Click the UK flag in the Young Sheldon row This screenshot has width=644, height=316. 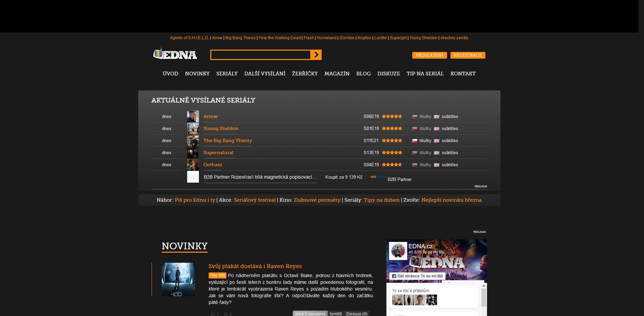[x=437, y=129]
